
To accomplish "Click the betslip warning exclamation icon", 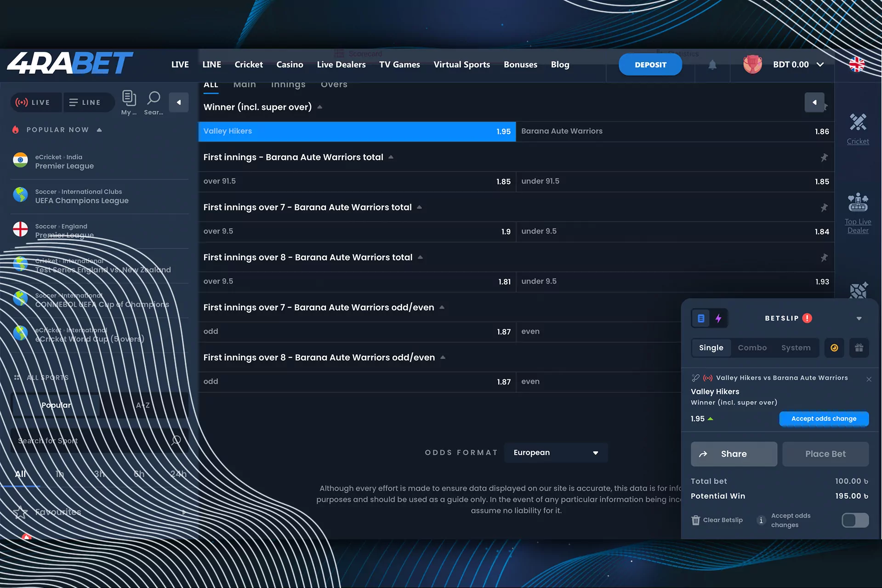I will [x=807, y=318].
